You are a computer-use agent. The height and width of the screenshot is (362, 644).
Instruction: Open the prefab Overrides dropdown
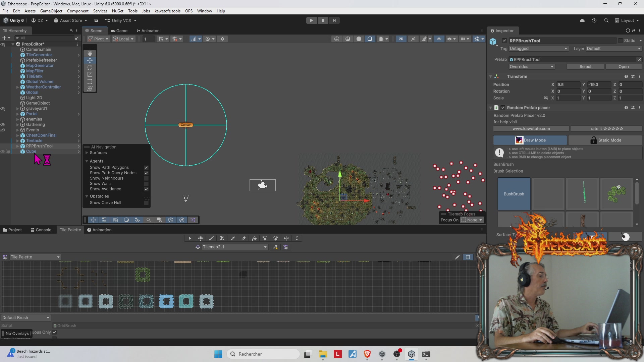pyautogui.click(x=532, y=67)
